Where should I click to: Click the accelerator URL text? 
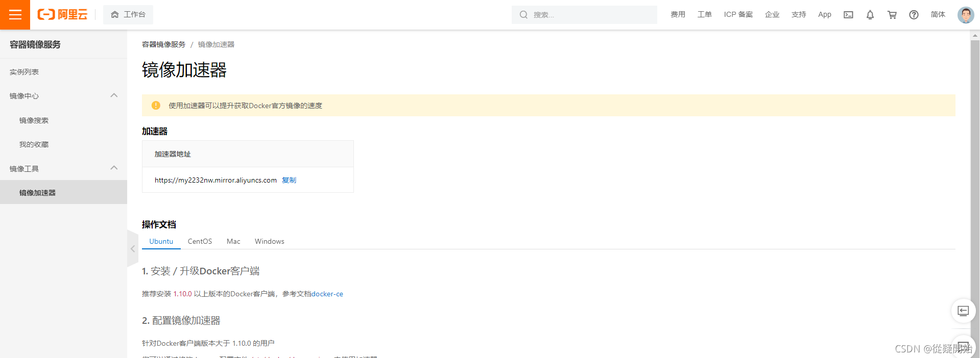[216, 180]
